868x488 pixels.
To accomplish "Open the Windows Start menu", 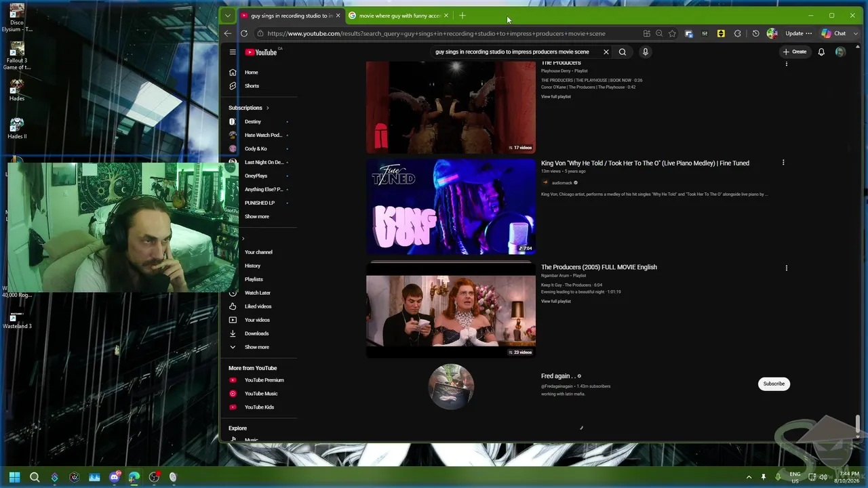I will pyautogui.click(x=14, y=477).
